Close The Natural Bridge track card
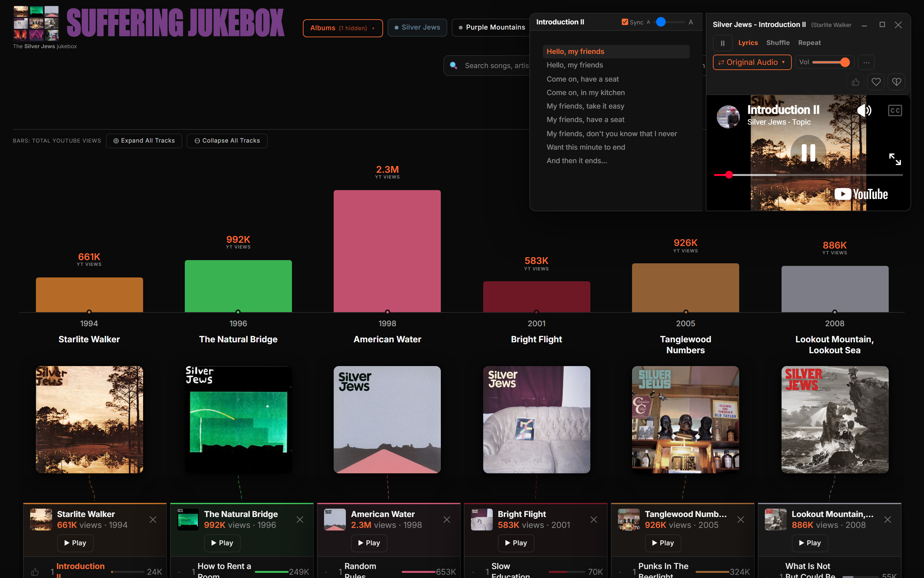This screenshot has height=578, width=924. 300,520
